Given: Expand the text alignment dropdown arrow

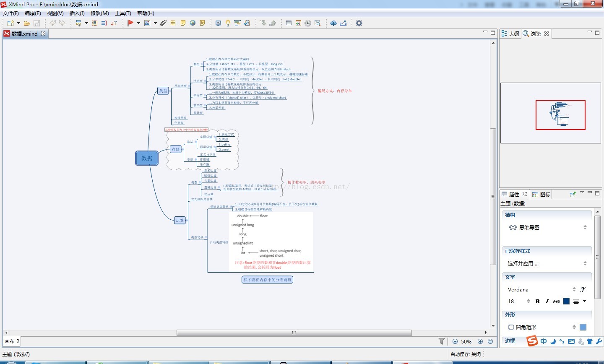Looking at the screenshot, I should [584, 301].
